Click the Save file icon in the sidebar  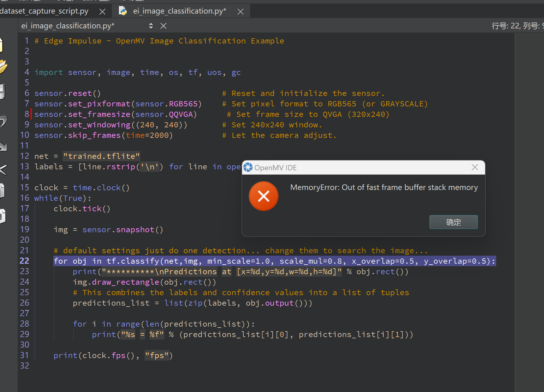point(2,91)
